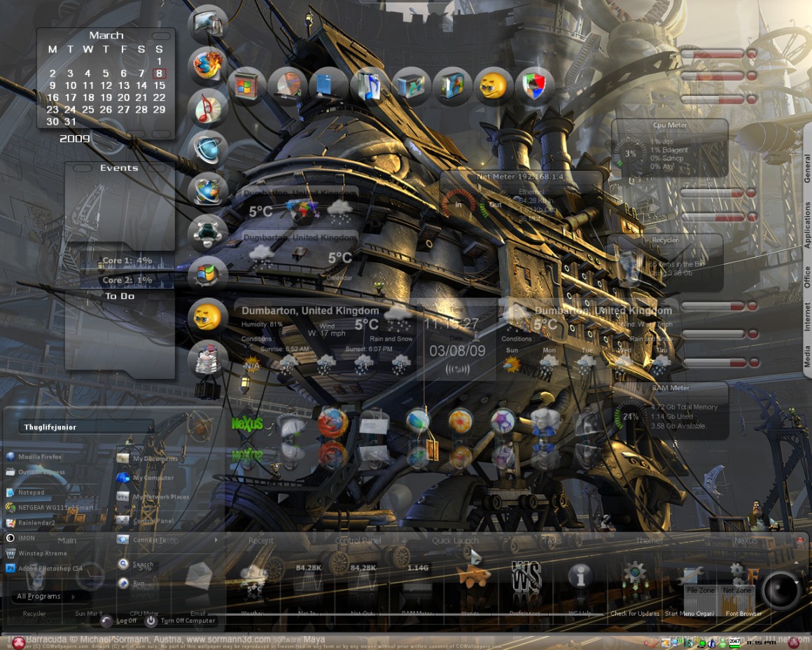Open the Windows firewall brick wall icon
Image resolution: width=812 pixels, height=650 pixels.
246,85
